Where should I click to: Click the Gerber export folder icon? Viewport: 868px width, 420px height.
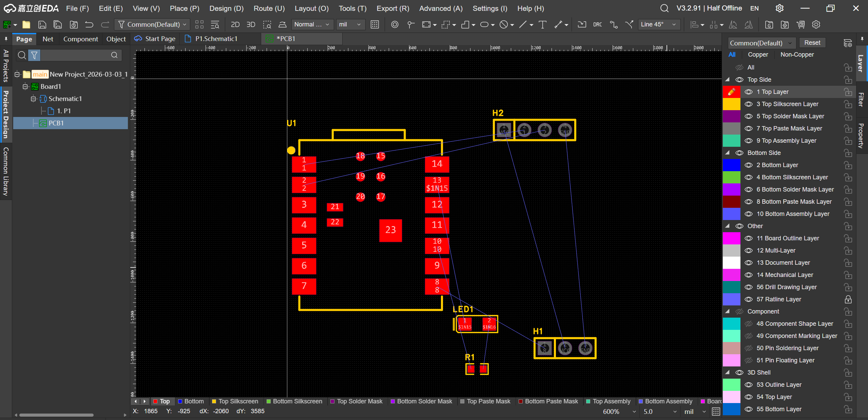coord(769,24)
